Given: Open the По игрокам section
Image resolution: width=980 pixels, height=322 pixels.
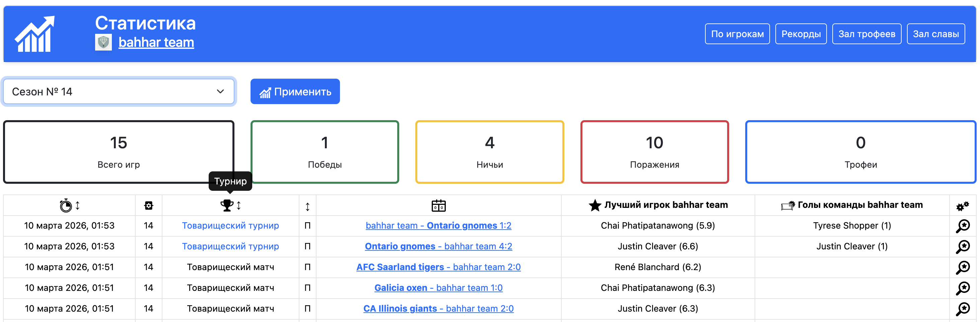Looking at the screenshot, I should (737, 34).
